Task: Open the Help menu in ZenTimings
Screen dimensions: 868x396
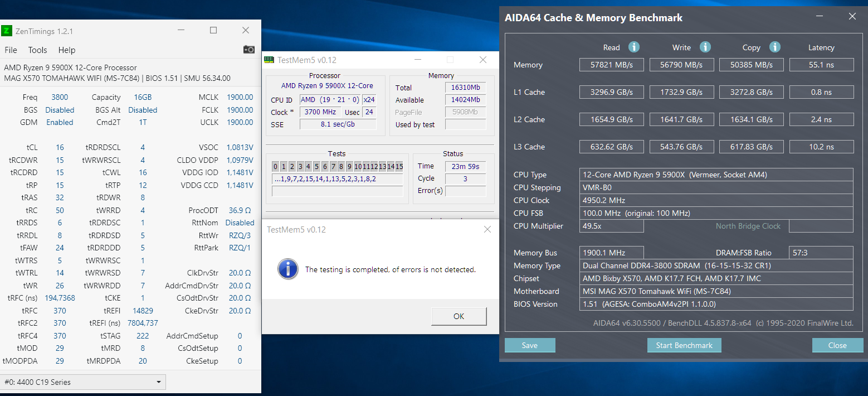Action: [x=66, y=50]
